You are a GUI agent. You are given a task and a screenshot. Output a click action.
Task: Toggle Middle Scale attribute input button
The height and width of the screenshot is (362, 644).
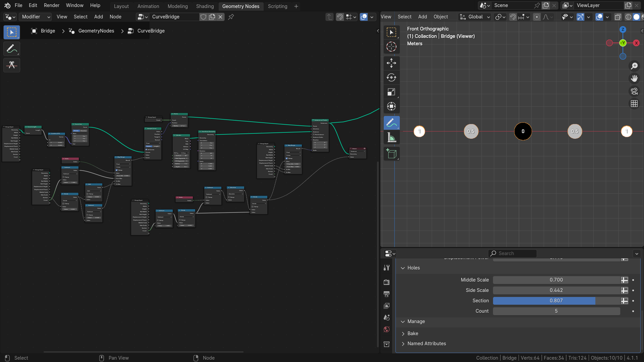(x=624, y=280)
